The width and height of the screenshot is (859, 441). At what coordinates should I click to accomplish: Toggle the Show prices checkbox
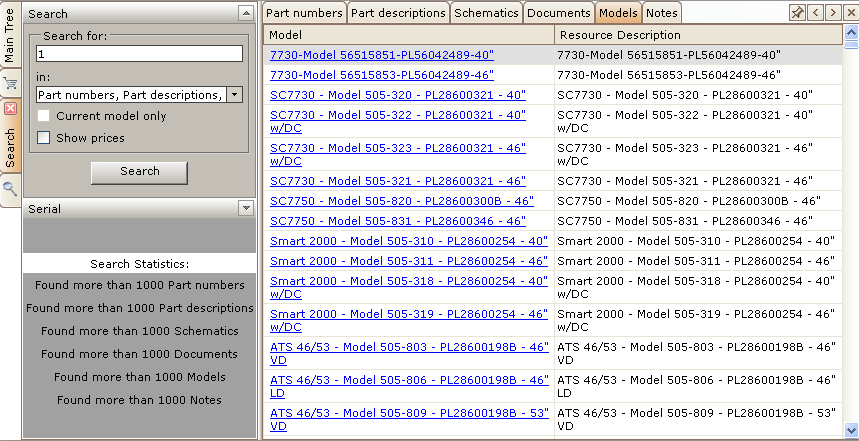tap(43, 138)
